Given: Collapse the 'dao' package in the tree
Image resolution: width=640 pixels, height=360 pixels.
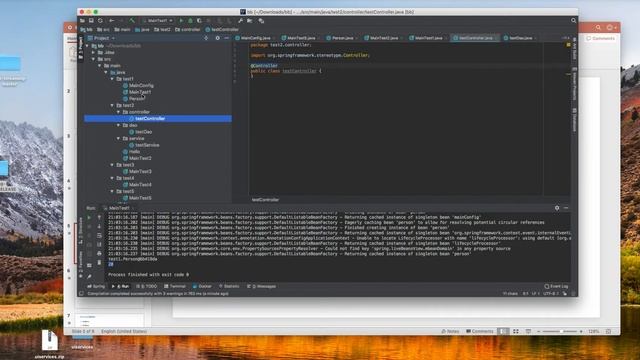Looking at the screenshot, I should click(x=119, y=125).
